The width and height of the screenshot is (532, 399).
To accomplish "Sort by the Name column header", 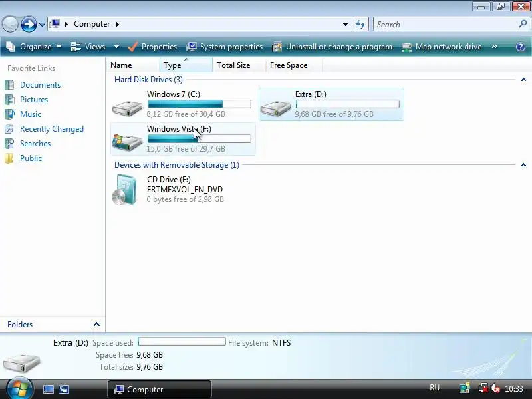I will click(133, 65).
